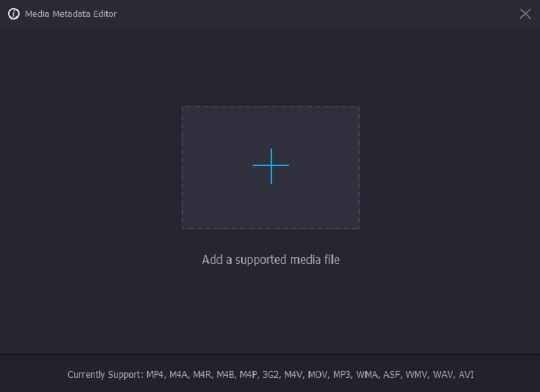Click '3G2' in the supported formats list
The width and height of the screenshot is (540, 392).
pyautogui.click(x=271, y=374)
